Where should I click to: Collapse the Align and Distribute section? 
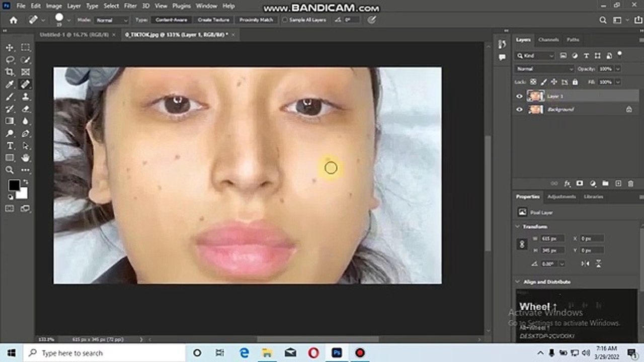pyautogui.click(x=518, y=282)
